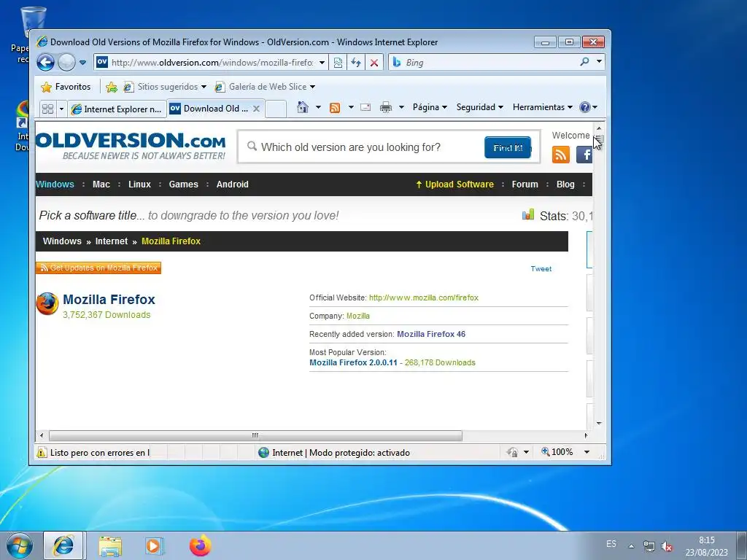Click the 100% zoom level button
The height and width of the screenshot is (560, 747).
[557, 452]
